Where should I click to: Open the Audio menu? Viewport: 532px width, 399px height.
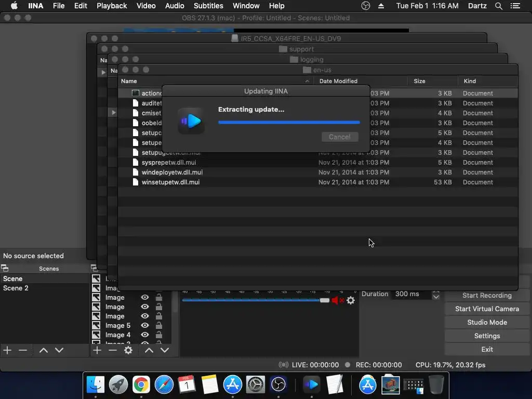click(175, 6)
